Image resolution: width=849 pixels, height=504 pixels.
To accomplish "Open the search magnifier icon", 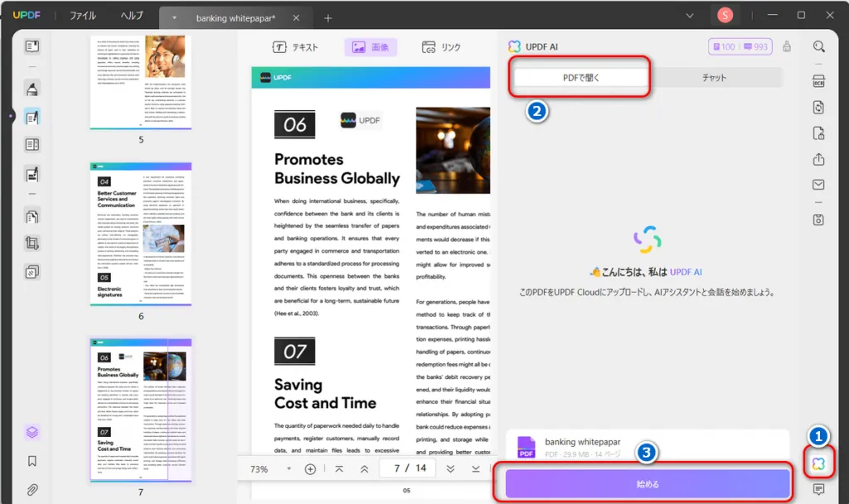I will coord(818,47).
